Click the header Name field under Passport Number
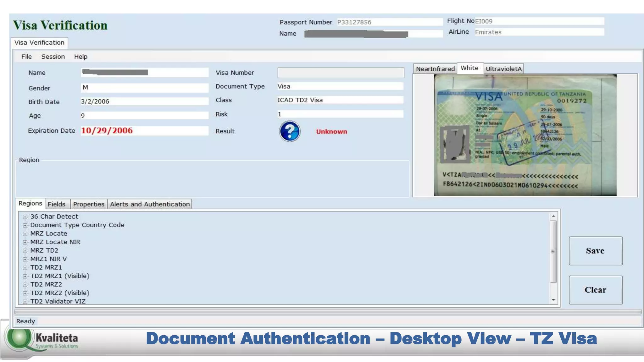 click(x=374, y=34)
